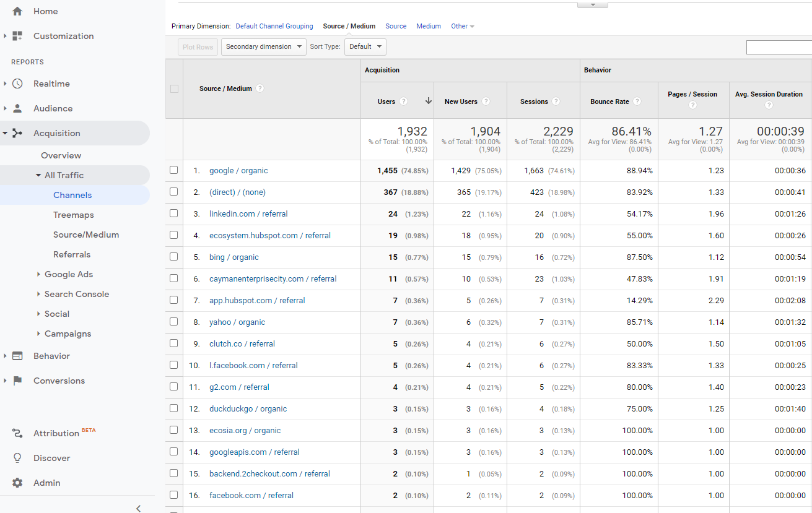Check the linkedin.com / referral row checkbox
The width and height of the screenshot is (812, 513).
pos(174,213)
